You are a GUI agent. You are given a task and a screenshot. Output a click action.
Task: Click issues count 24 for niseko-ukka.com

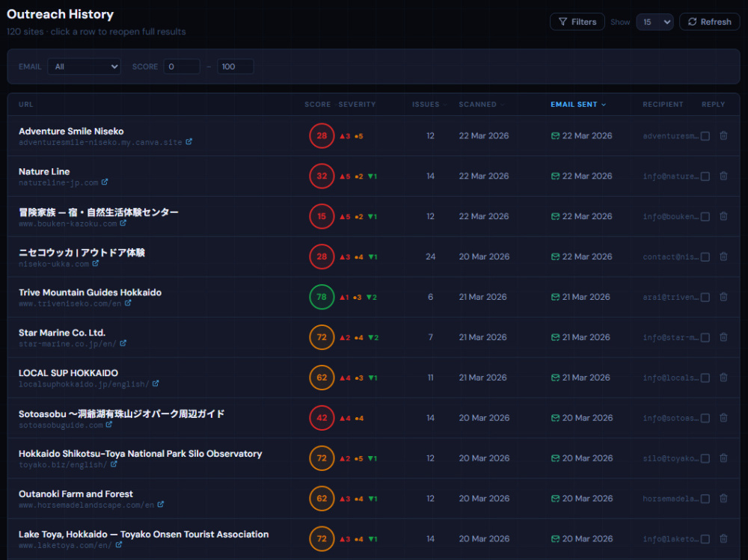pos(430,256)
